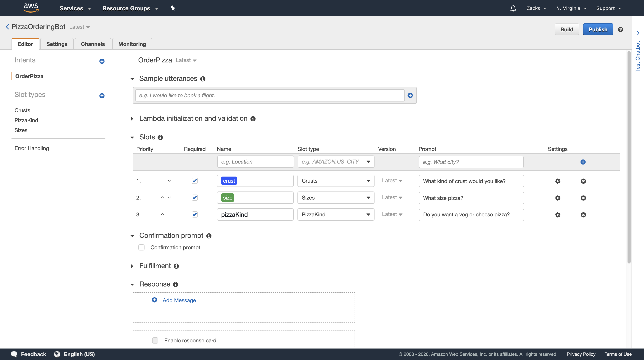Add a new slot type with plus icon
Screen dimensions: 644x360
coord(102,96)
